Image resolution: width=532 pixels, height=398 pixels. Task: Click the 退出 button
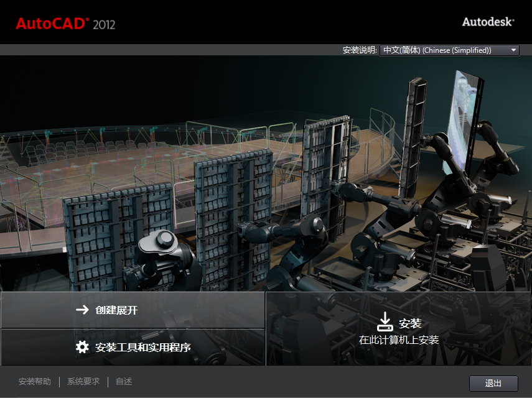click(x=493, y=384)
